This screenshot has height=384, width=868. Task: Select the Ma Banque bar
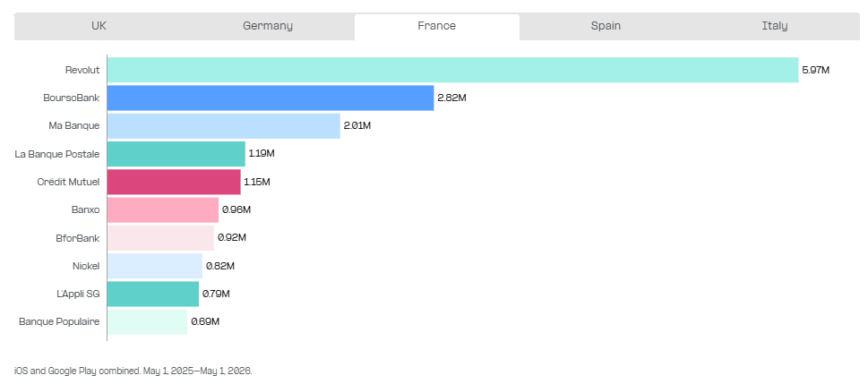point(224,125)
